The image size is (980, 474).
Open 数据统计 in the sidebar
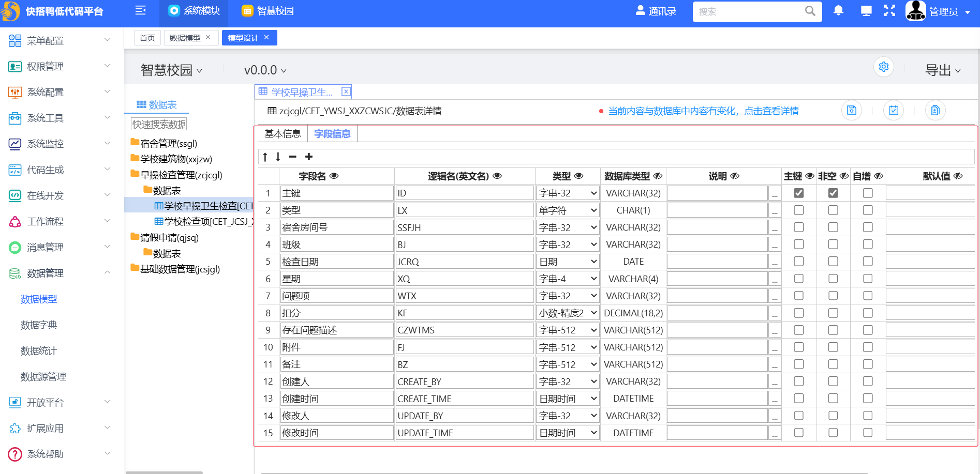tap(39, 350)
